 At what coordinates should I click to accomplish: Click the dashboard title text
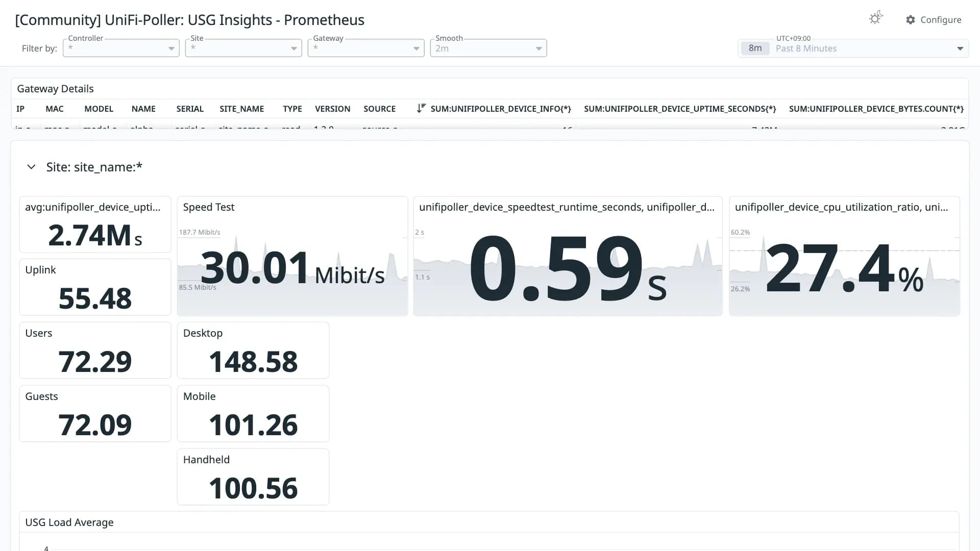pyautogui.click(x=189, y=20)
